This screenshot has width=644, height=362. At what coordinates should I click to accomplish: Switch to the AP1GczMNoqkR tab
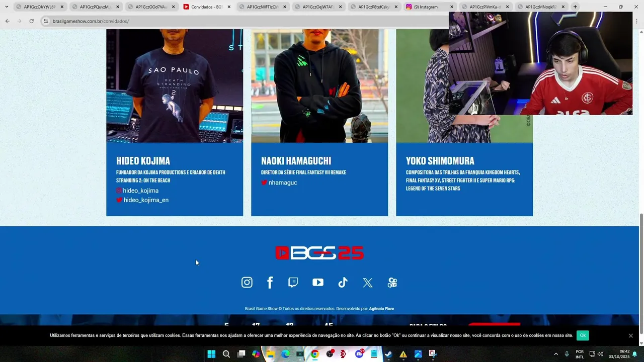pyautogui.click(x=541, y=7)
